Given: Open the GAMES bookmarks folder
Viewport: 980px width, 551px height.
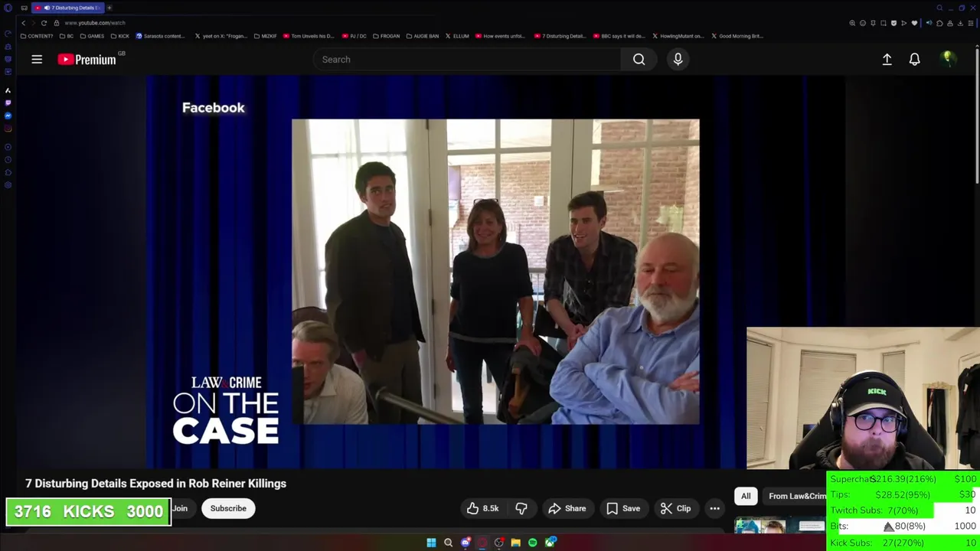Looking at the screenshot, I should coord(92,36).
